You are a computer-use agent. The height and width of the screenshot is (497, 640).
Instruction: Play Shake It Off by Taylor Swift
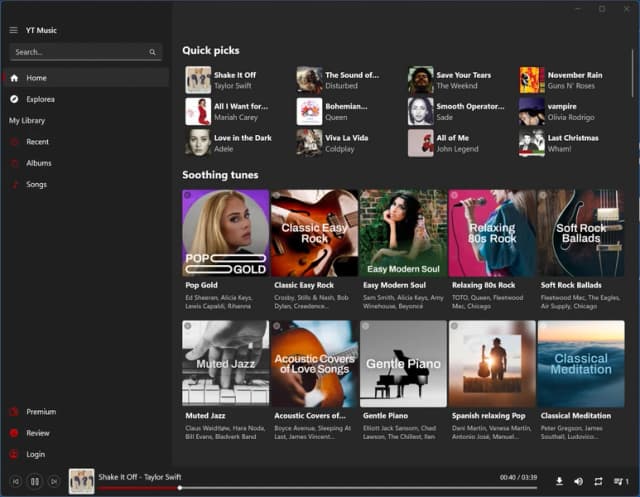point(234,80)
